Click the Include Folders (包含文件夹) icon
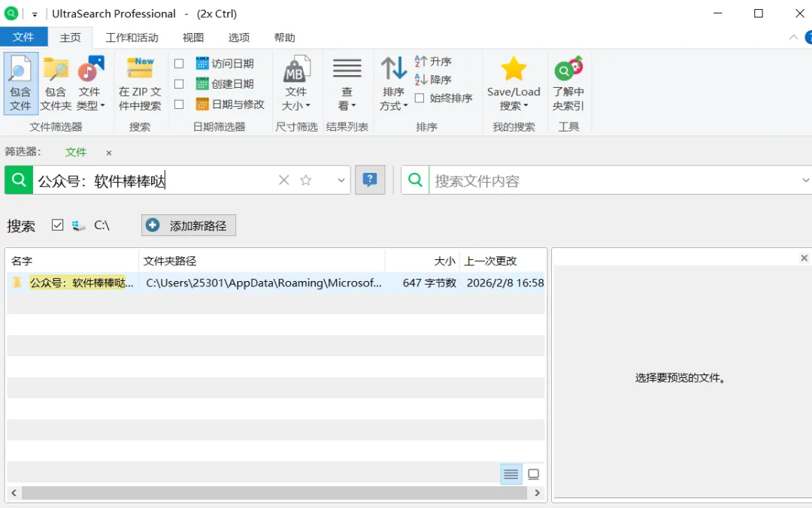Viewport: 812px width, 508px height. [x=56, y=83]
